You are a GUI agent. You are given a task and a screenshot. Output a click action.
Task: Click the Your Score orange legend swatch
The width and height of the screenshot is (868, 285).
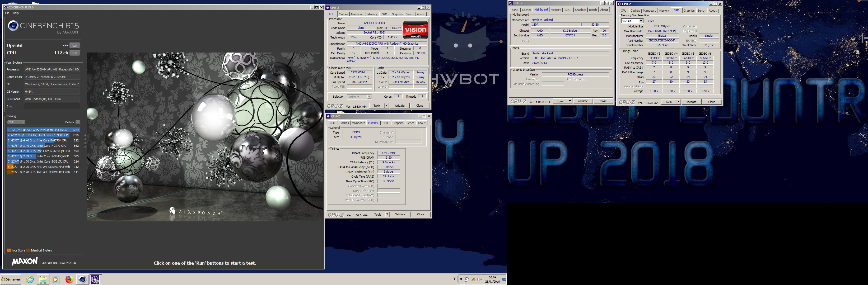coord(9,250)
